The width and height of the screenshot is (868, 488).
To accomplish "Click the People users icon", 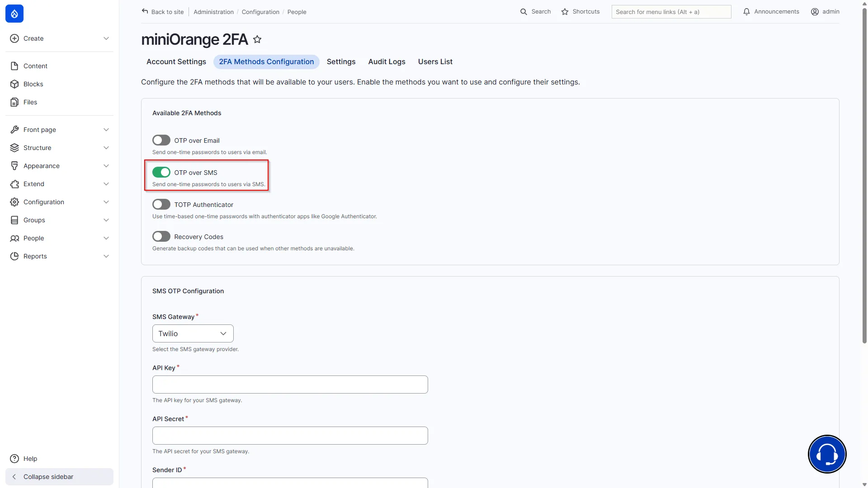I will coord(14,238).
